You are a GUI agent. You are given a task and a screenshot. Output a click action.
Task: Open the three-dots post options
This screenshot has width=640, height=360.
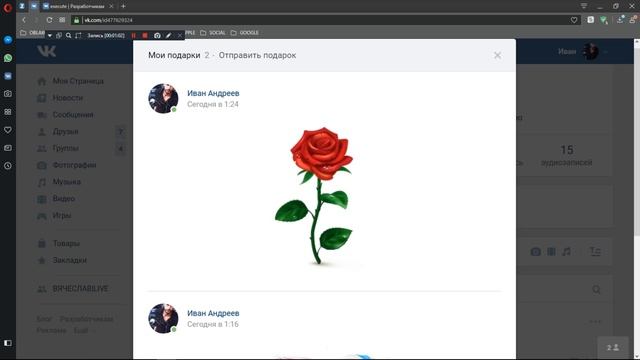[596, 322]
